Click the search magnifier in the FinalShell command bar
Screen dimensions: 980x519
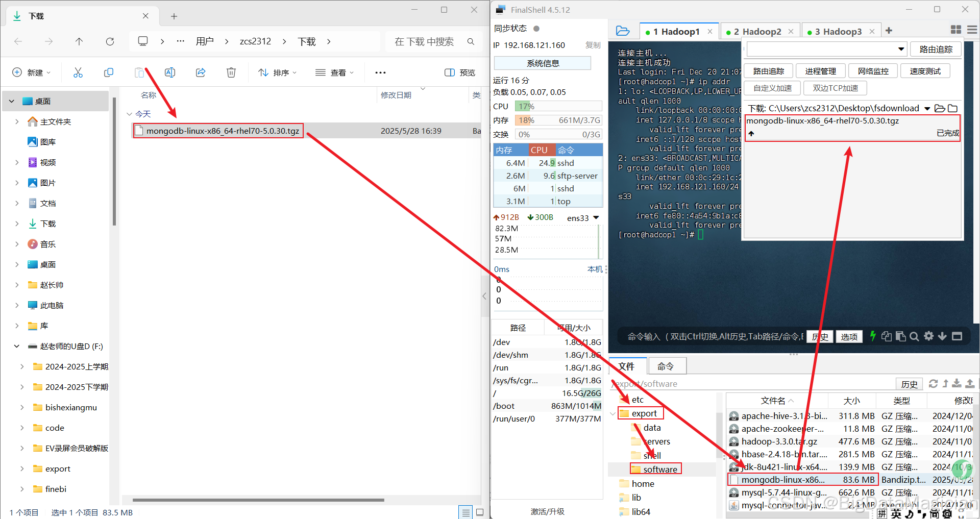coord(914,336)
